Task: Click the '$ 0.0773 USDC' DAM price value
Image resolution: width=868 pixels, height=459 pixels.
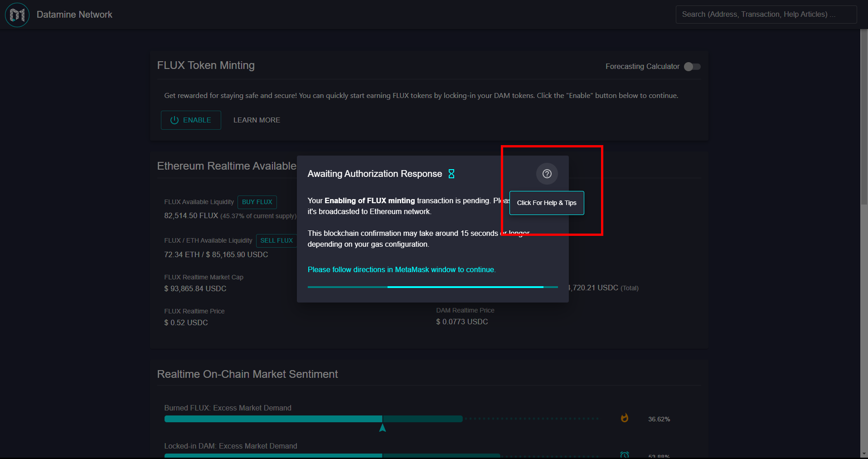Action: tap(462, 322)
